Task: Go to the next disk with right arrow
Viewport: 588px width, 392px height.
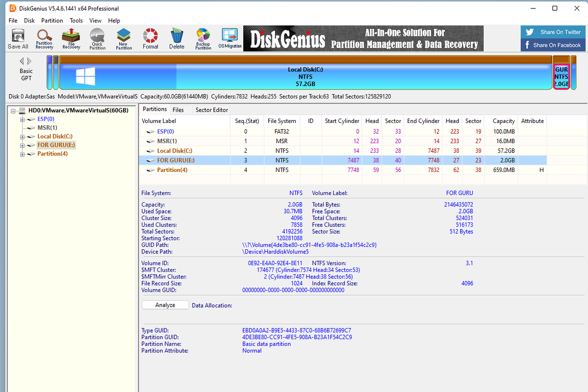Action: tap(29, 61)
